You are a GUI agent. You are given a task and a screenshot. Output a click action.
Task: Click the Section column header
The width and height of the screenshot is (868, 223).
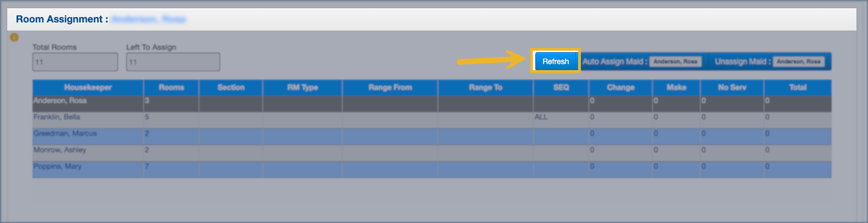pyautogui.click(x=231, y=88)
